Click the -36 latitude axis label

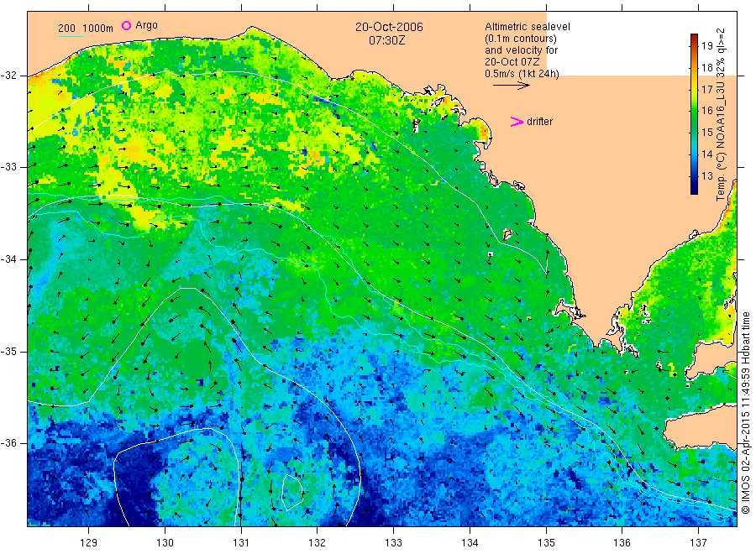(8, 443)
